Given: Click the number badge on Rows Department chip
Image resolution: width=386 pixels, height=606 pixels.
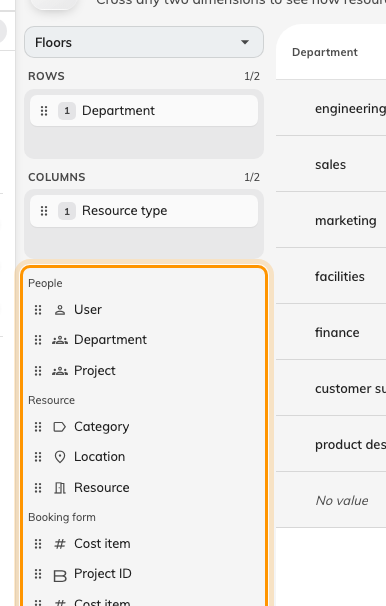Looking at the screenshot, I should [67, 111].
